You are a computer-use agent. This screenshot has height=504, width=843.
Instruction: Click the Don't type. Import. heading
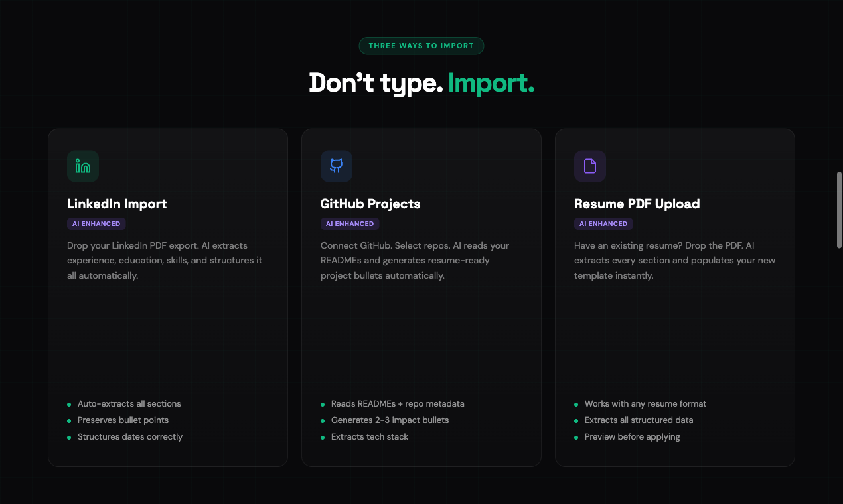point(421,84)
